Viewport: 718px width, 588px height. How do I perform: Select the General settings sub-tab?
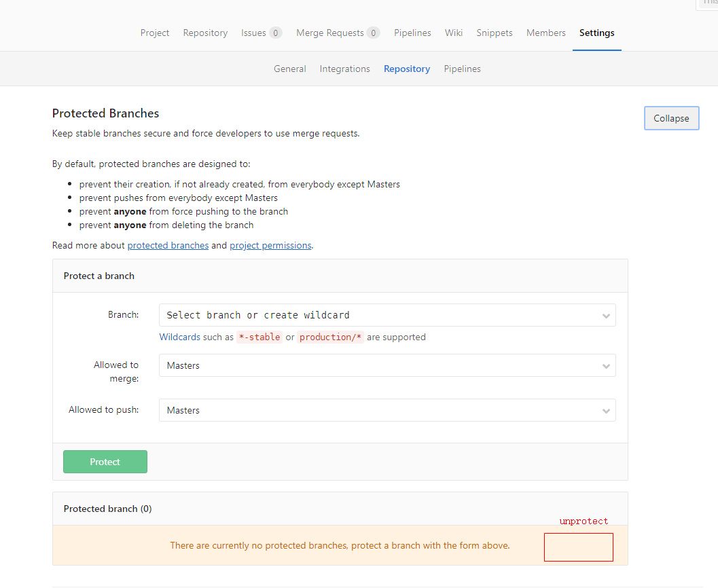(290, 69)
